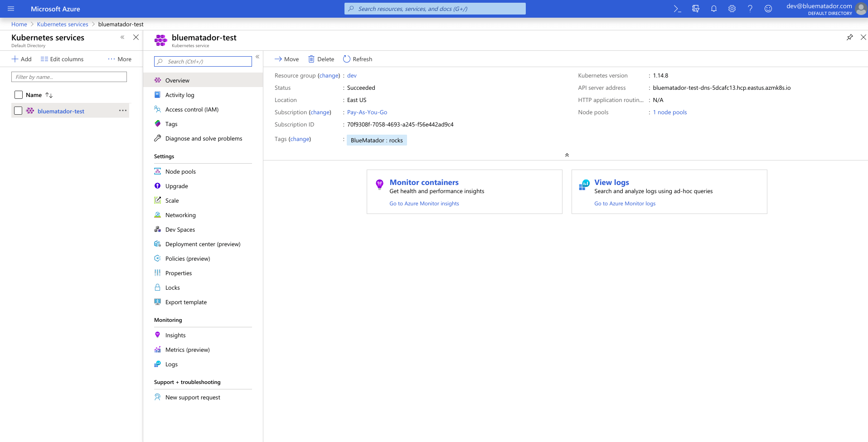The image size is (868, 442).
Task: Click the Refresh toolbar icon
Action: [x=347, y=59]
